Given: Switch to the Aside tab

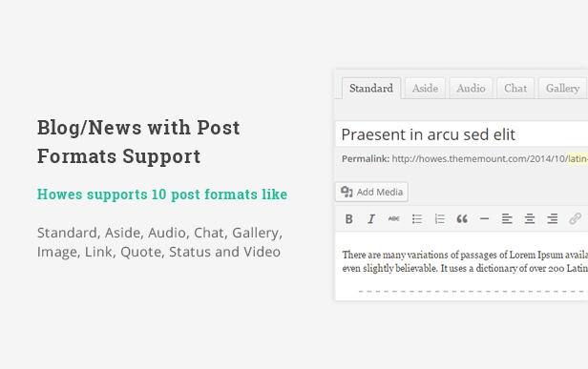Looking at the screenshot, I should click(x=425, y=89).
